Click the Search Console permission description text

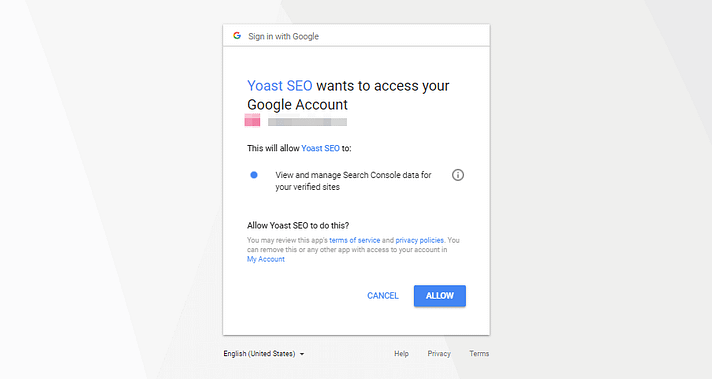click(353, 181)
